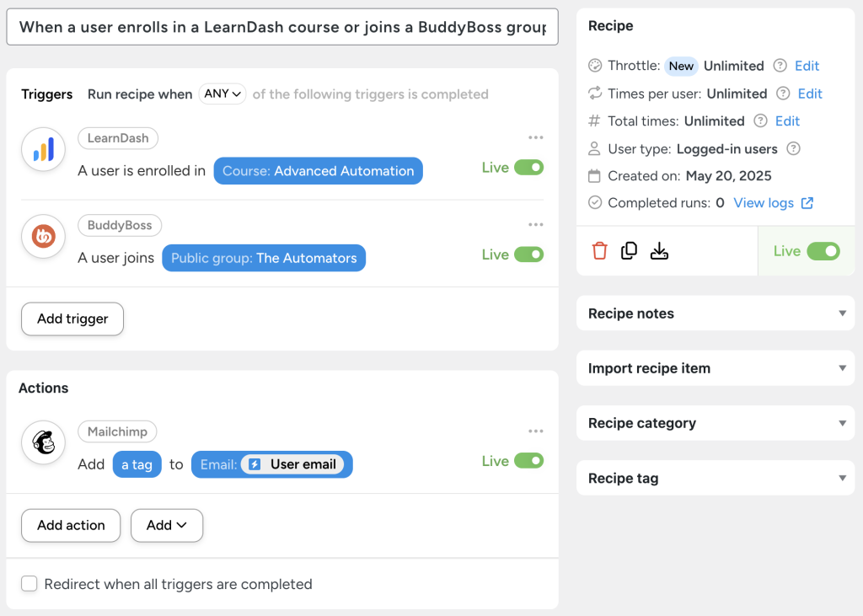Enable Redirect when all triggers are completed
Image resolution: width=863 pixels, height=616 pixels.
tap(29, 583)
